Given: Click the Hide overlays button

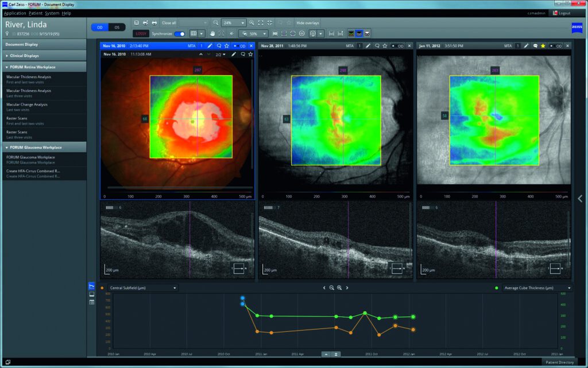Looking at the screenshot, I should pos(308,23).
